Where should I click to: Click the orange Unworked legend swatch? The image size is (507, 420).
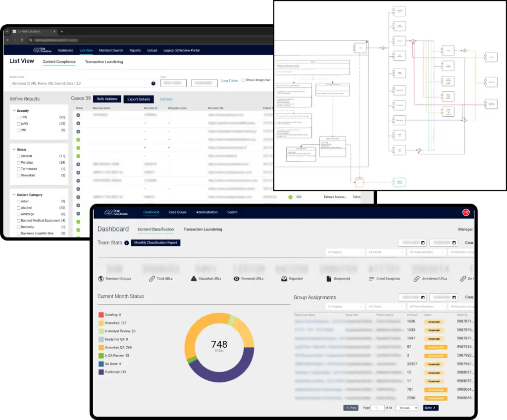click(101, 323)
